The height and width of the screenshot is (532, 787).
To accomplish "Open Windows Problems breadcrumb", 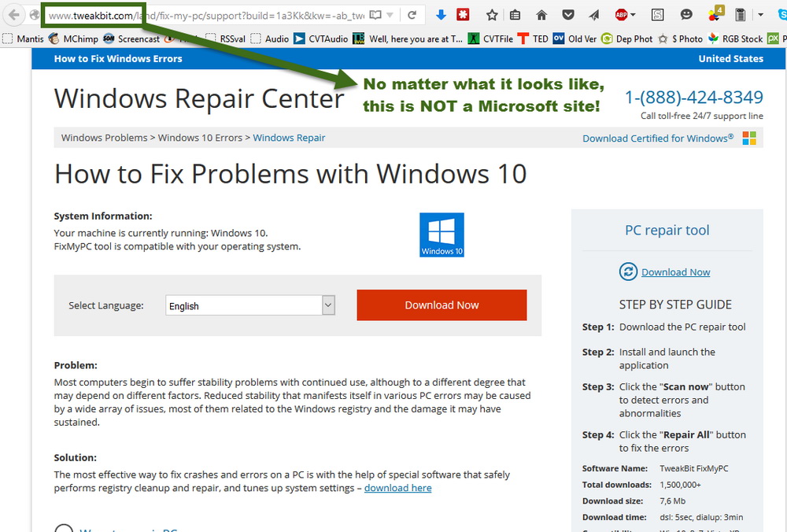I will pyautogui.click(x=105, y=138).
